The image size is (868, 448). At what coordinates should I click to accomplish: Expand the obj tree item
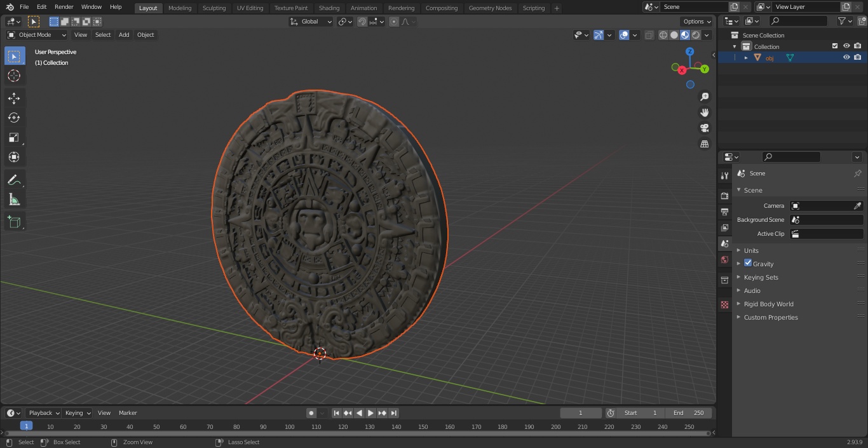click(x=746, y=58)
